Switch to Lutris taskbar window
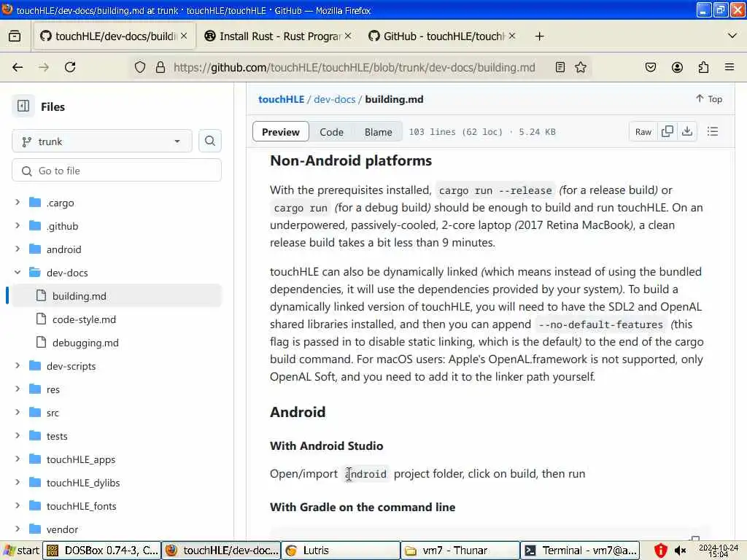The height and width of the screenshot is (560, 747). 340,551
